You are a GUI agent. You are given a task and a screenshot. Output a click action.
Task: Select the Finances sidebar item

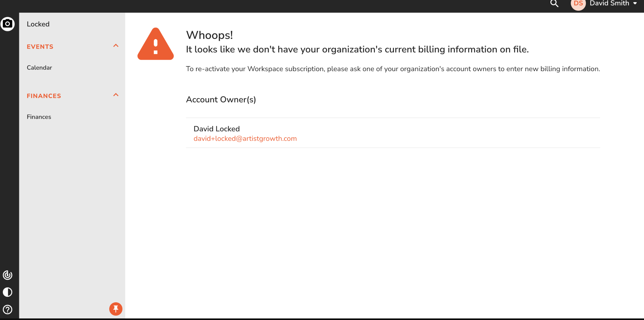pyautogui.click(x=39, y=117)
